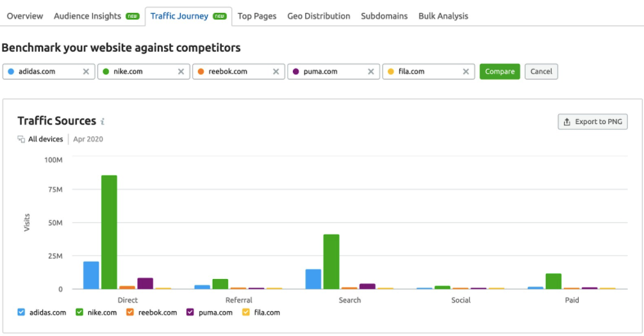Click the Referral axis label
This screenshot has width=644, height=336.
238,300
